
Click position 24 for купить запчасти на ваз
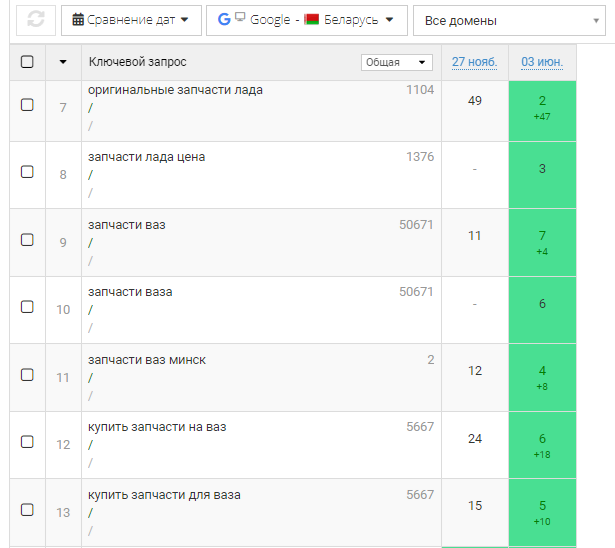coord(475,439)
